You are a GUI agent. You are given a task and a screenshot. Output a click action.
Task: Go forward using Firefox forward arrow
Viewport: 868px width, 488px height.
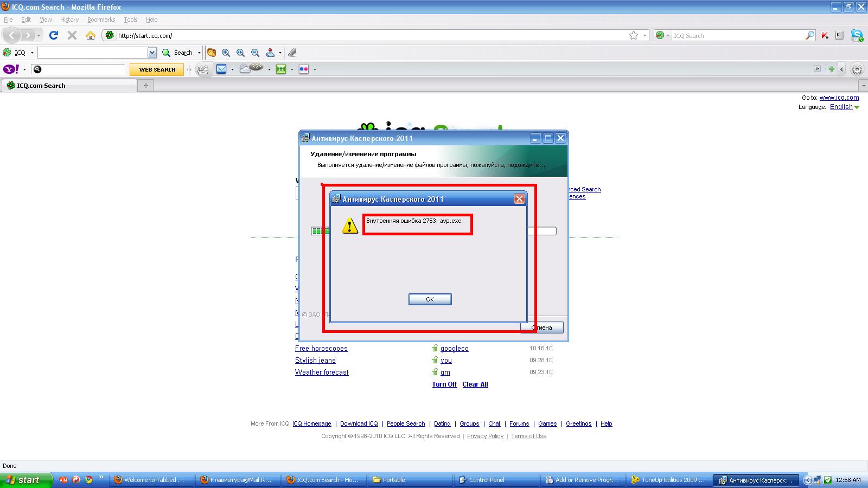[x=27, y=35]
